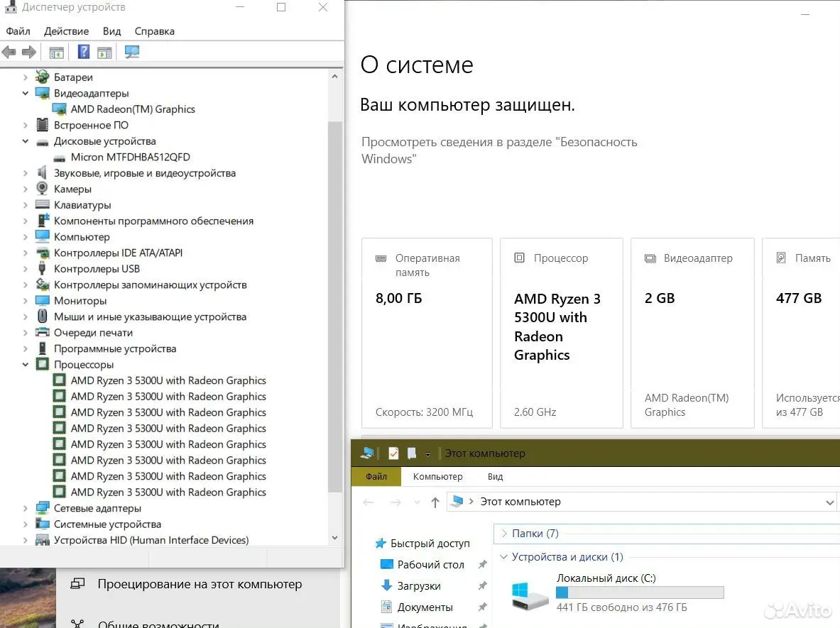840x628 pixels.
Task: Select the Системные устройства tree row
Action: (x=107, y=524)
